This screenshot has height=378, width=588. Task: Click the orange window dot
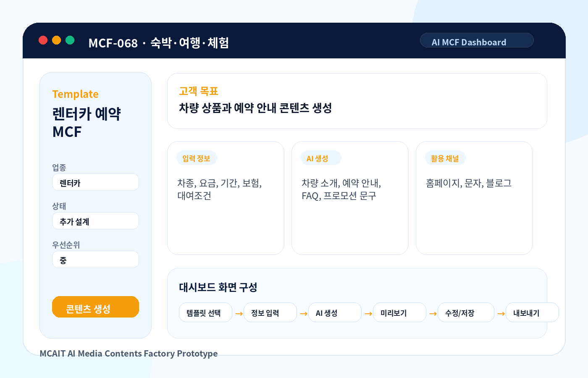click(x=57, y=40)
